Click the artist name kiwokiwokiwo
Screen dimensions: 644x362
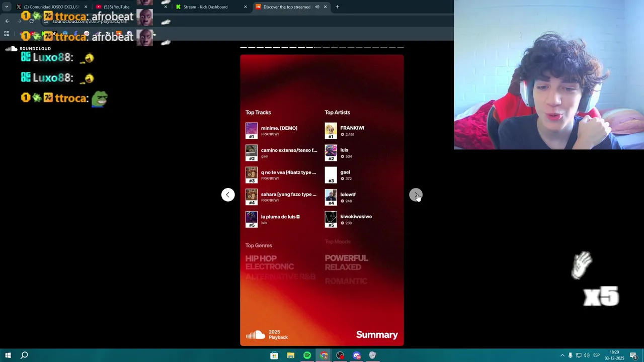pyautogui.click(x=356, y=217)
